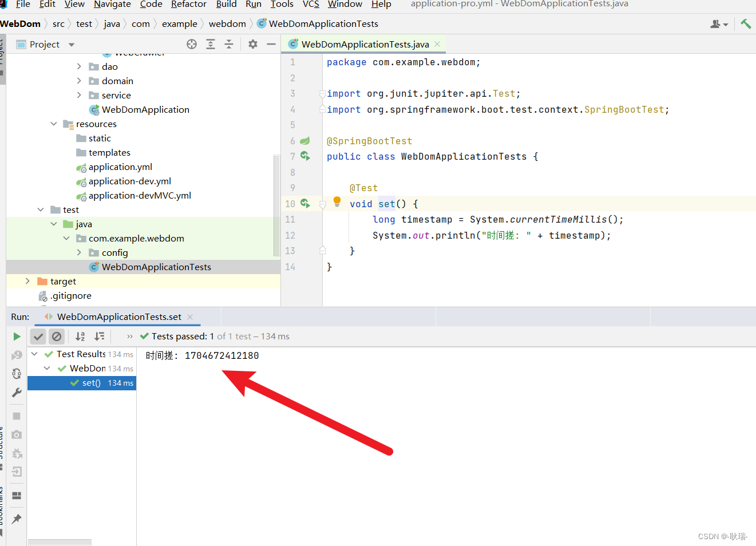Collapse the test folder

point(41,209)
